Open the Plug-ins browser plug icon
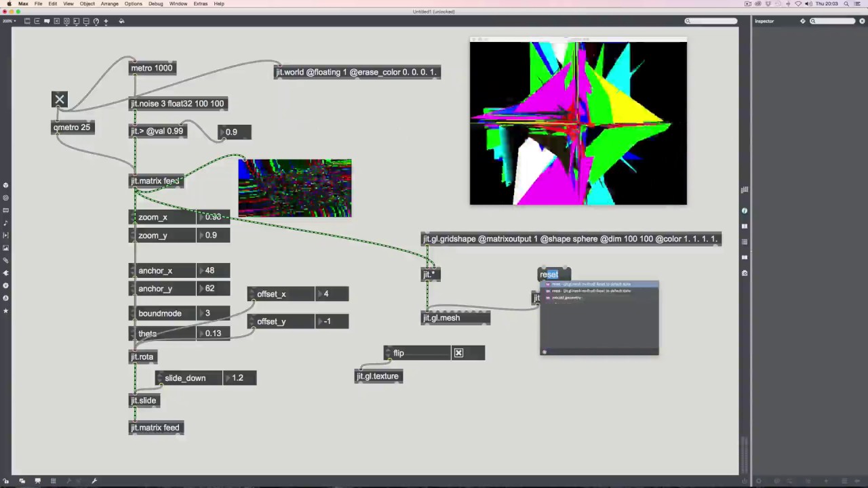This screenshot has height=488, width=868. click(6, 273)
